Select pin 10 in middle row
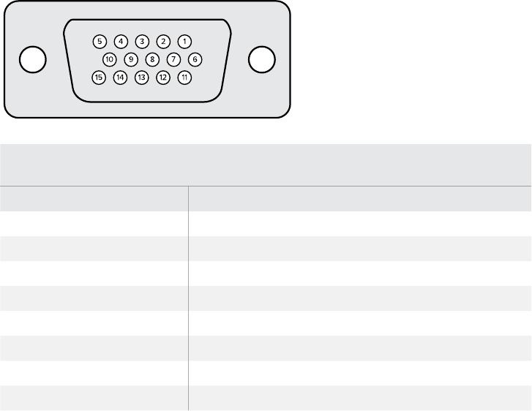This screenshot has height=411, width=532. tap(110, 60)
